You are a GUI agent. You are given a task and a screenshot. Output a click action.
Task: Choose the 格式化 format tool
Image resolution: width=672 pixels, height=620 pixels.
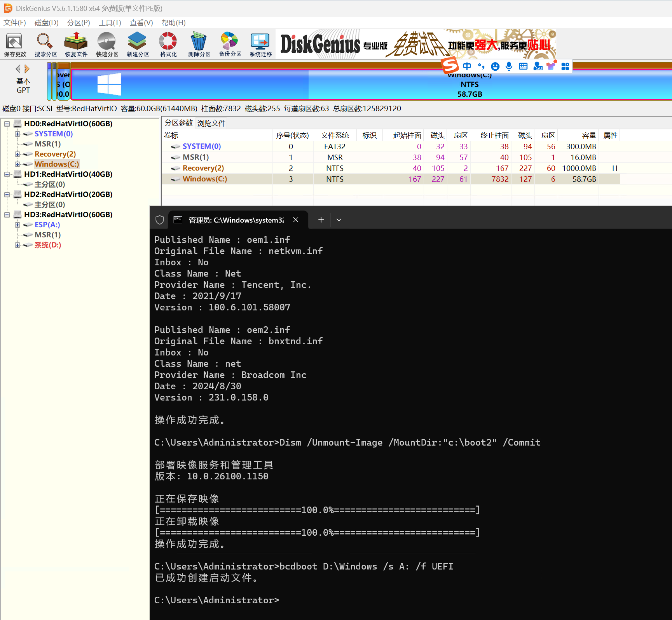click(x=168, y=45)
